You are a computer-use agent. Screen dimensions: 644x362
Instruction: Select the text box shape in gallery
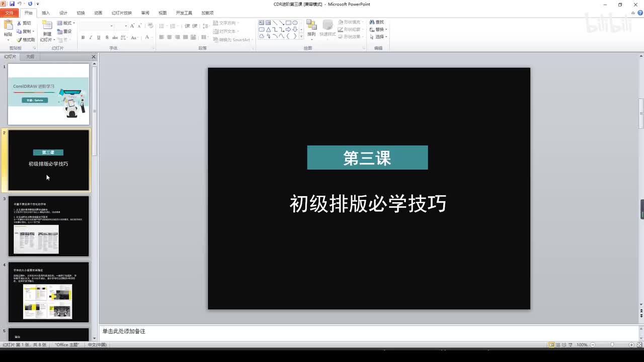(x=262, y=23)
